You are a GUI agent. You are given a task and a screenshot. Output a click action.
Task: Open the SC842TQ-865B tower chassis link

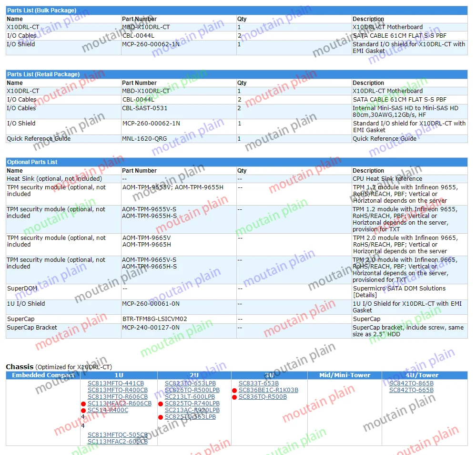tap(411, 383)
